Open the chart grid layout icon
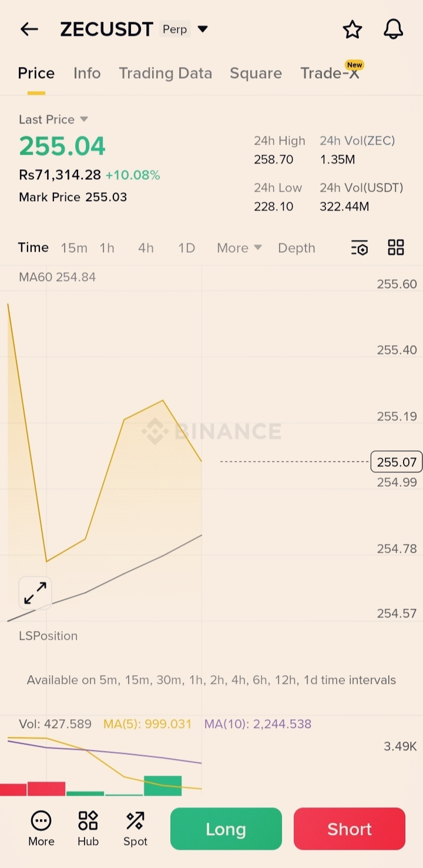Image resolution: width=423 pixels, height=868 pixels. click(x=396, y=248)
